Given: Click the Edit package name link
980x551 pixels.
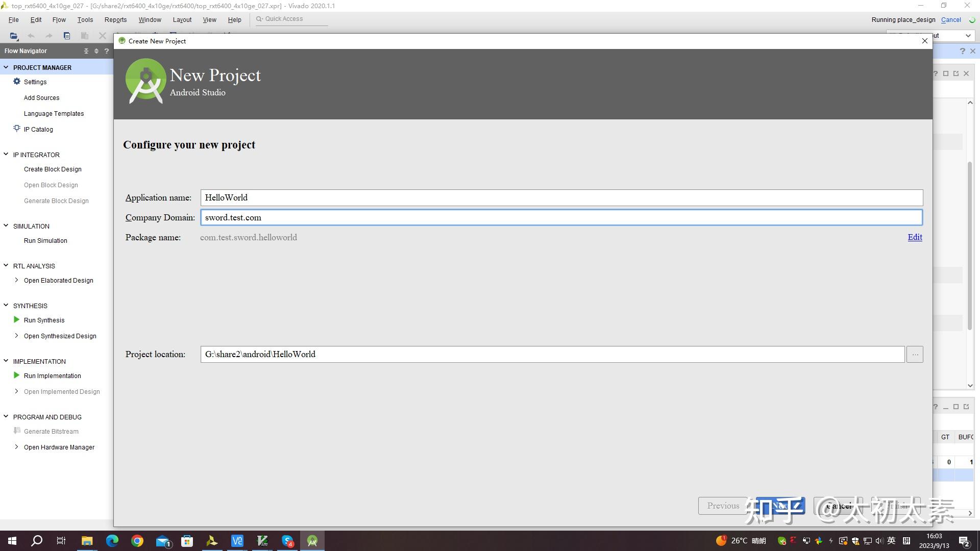Looking at the screenshot, I should click(x=915, y=237).
